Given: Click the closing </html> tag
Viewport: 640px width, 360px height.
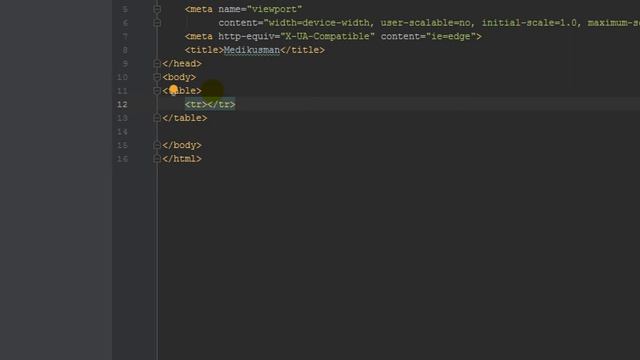Looking at the screenshot, I should [182, 159].
